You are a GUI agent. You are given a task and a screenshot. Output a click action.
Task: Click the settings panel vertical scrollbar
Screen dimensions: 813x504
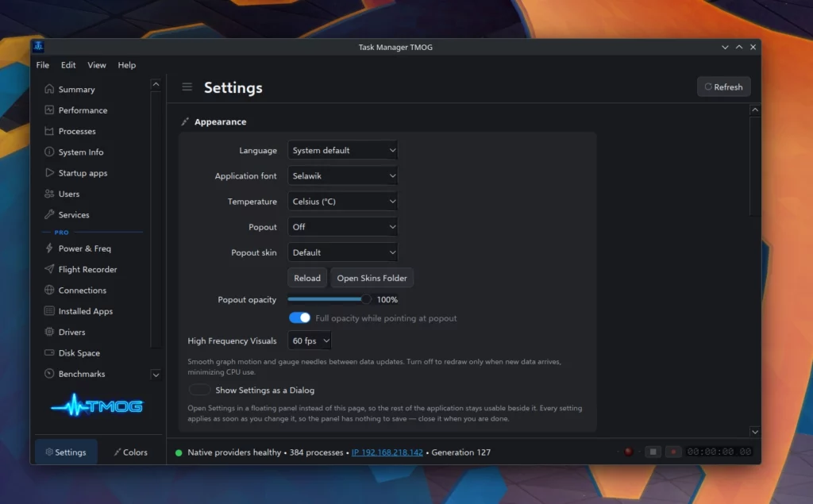[x=755, y=166]
